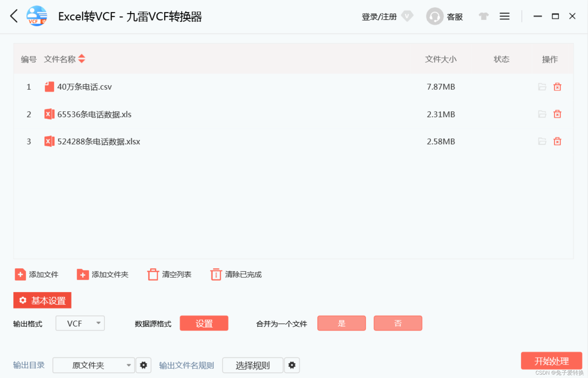Open filename rule settings gear
588x378 pixels.
point(292,365)
